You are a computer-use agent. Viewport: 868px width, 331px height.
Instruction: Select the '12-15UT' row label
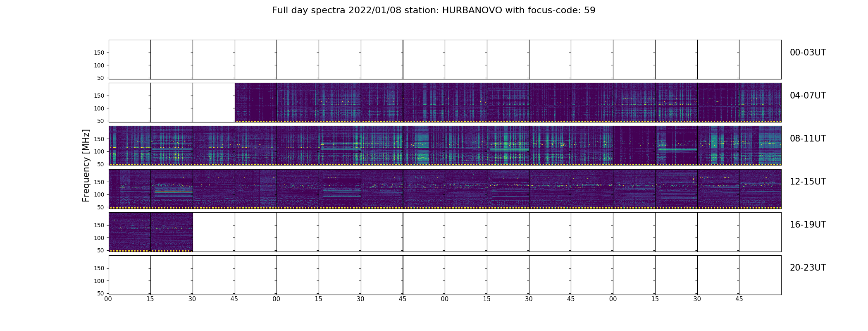pos(808,182)
